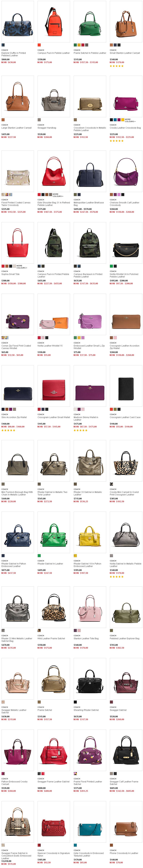Open the Madison Skinny Wallet star rating
This screenshot has height=868, width=143.
(81, 430)
